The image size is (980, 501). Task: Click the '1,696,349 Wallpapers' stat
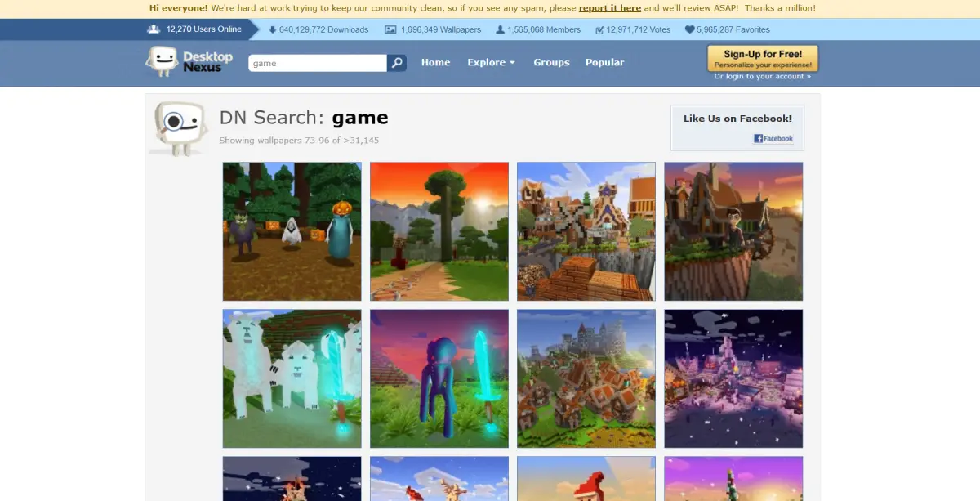pos(441,29)
